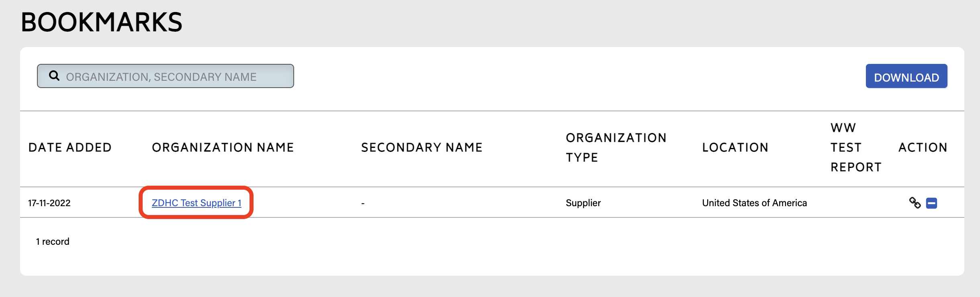Click the United States of America cell

pyautogui.click(x=754, y=203)
